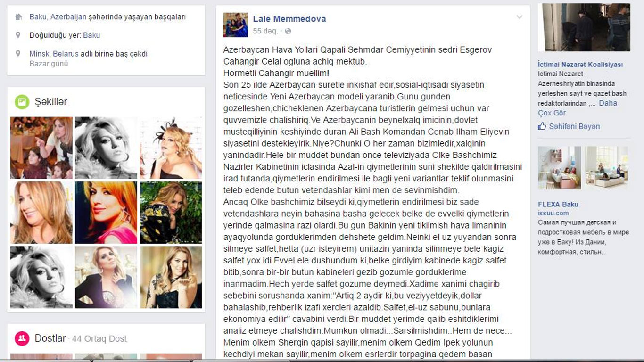This screenshot has height=362, width=644.
Task: Open the pink-dress photo in middle row
Action: [106, 213]
